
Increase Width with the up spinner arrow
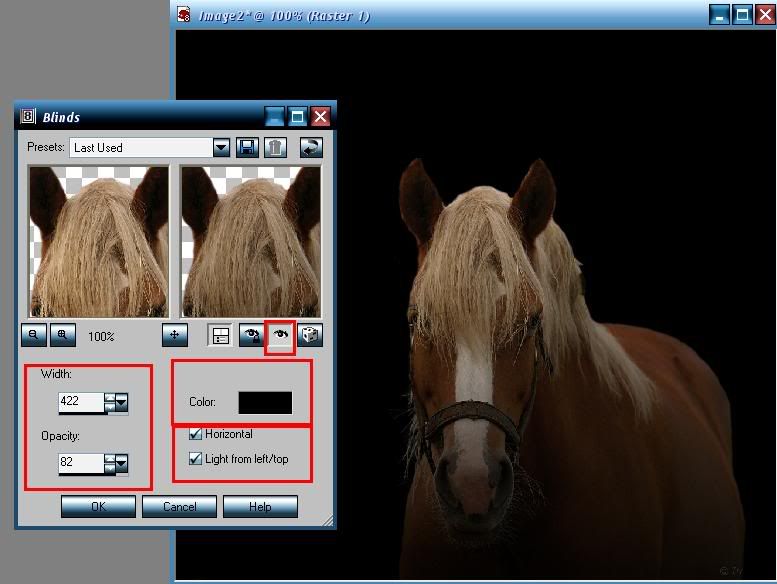click(110, 397)
